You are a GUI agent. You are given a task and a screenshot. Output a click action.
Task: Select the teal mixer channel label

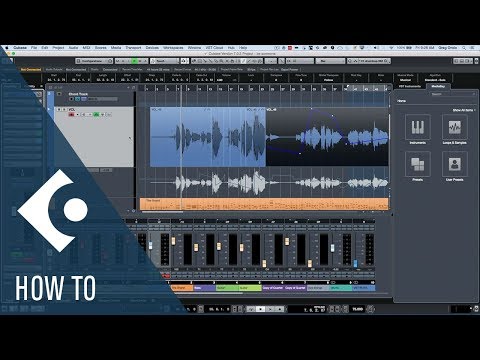341,288
